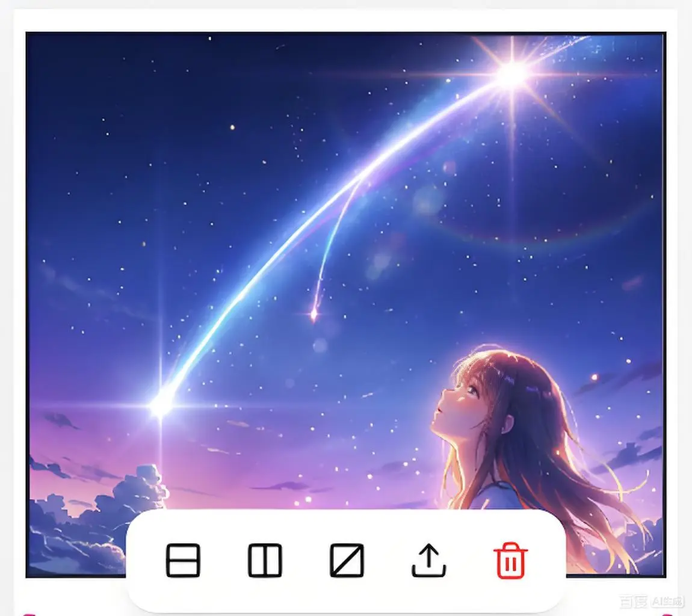The image size is (692, 616).
Task: Click the pink handle at bottom-right corner
Action: [x=666, y=613]
